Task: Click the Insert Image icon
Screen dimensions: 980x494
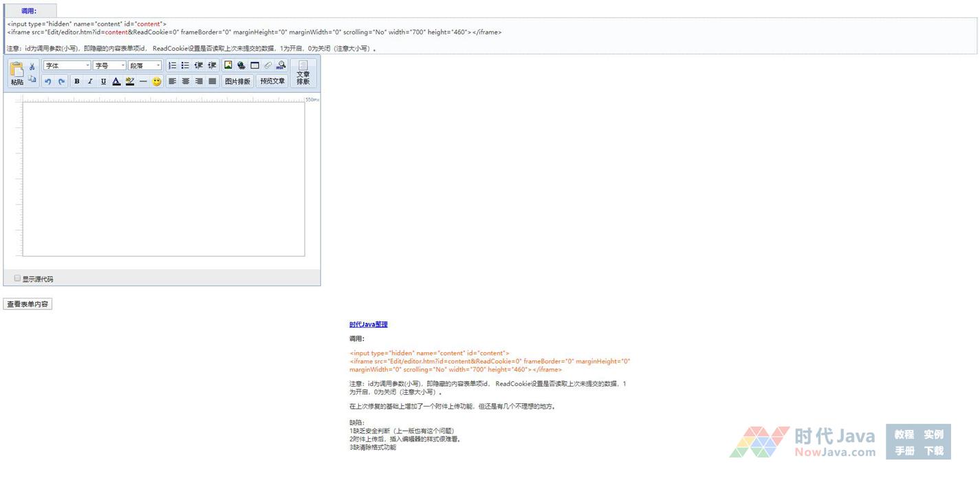Action: click(x=228, y=65)
